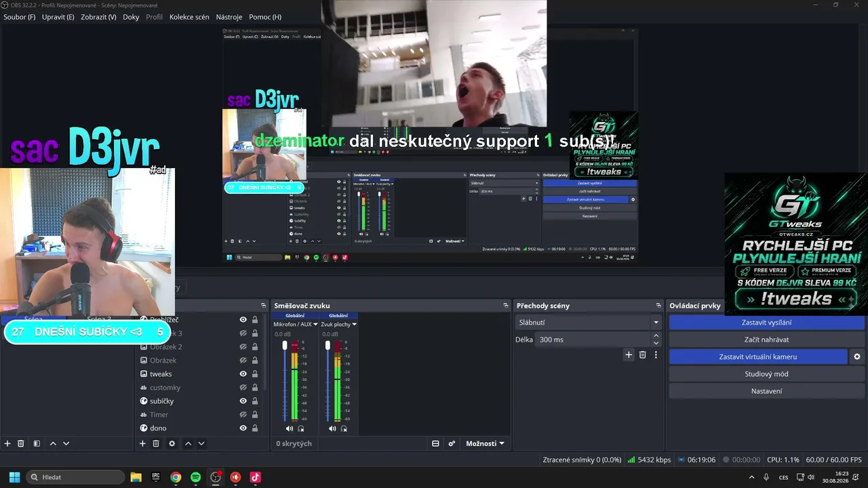Viewport: 868px width, 488px height.
Task: Switch the audio mixer layout icon
Action: 435,443
